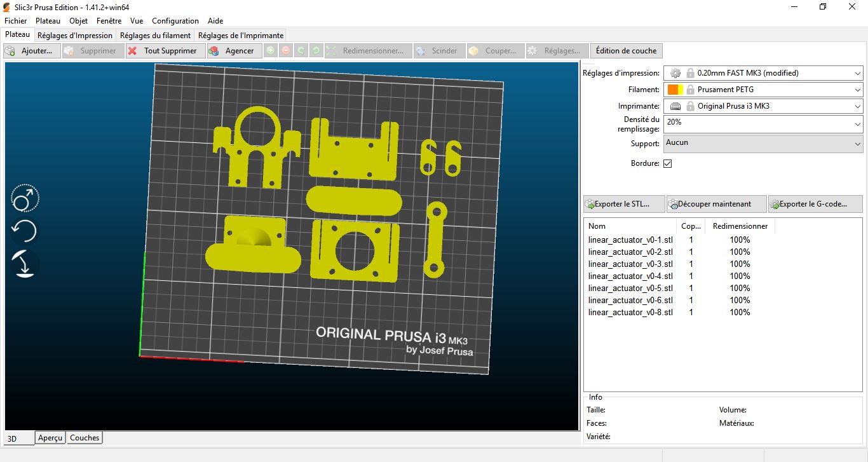Switch to Réglages du filament tab

(x=155, y=36)
